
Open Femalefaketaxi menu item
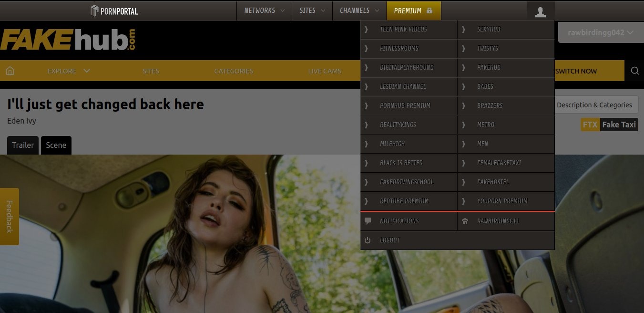click(x=506, y=163)
